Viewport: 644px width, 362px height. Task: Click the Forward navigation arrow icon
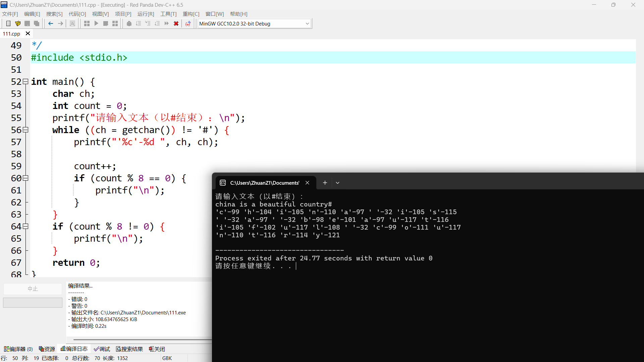60,23
